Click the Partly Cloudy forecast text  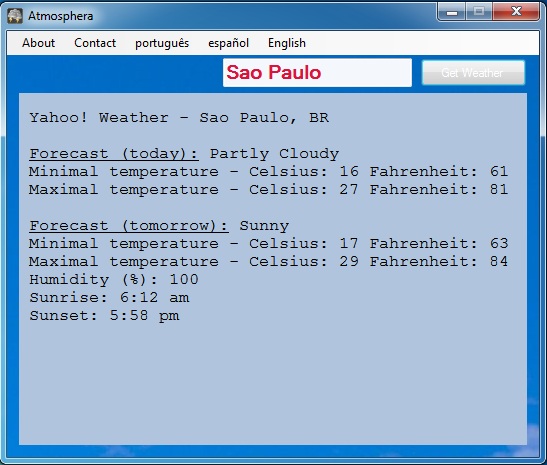[x=274, y=154]
